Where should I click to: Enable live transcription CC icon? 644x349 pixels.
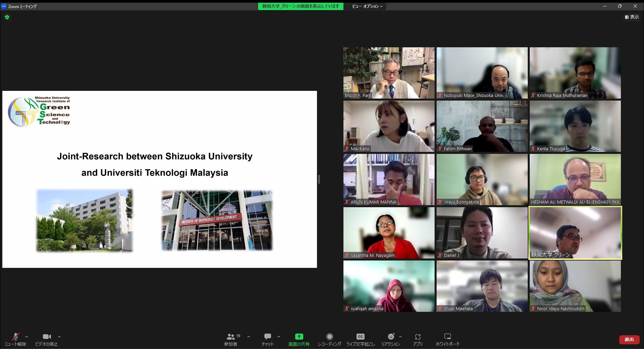[361, 336]
